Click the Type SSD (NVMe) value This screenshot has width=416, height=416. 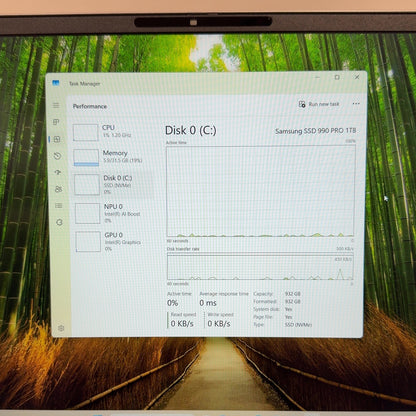tap(298, 325)
